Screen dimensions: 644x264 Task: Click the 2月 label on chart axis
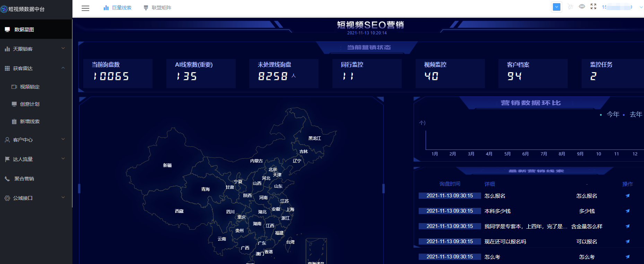453,154
